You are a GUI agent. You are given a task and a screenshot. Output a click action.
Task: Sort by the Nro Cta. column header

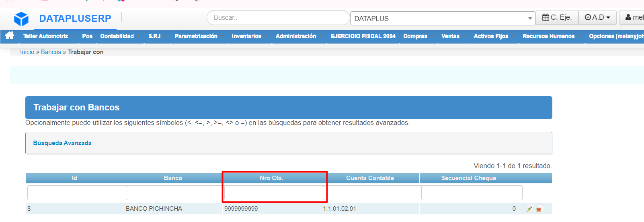point(271,178)
